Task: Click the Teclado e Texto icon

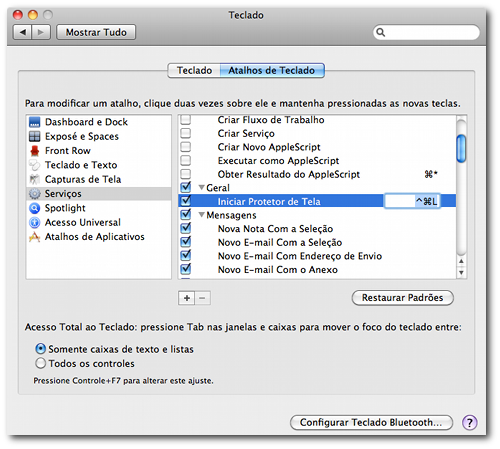Action: point(35,165)
